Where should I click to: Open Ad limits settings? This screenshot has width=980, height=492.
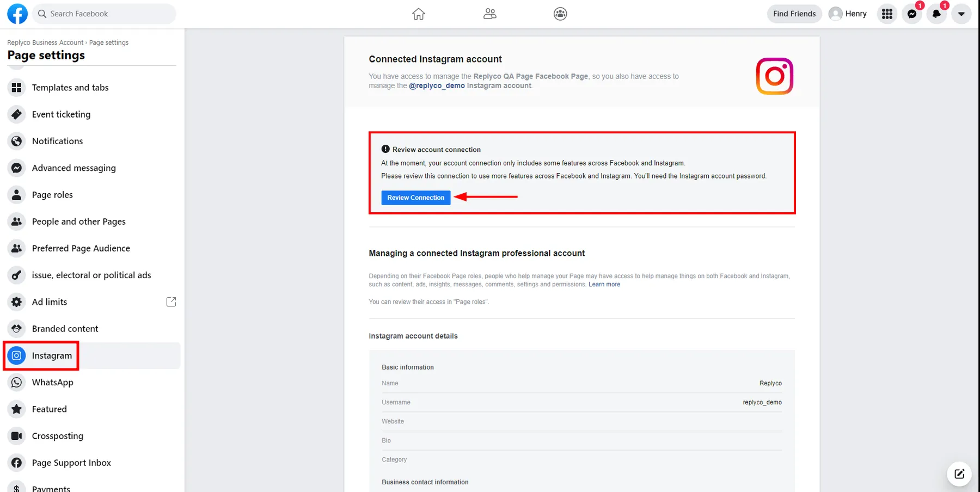click(x=93, y=302)
